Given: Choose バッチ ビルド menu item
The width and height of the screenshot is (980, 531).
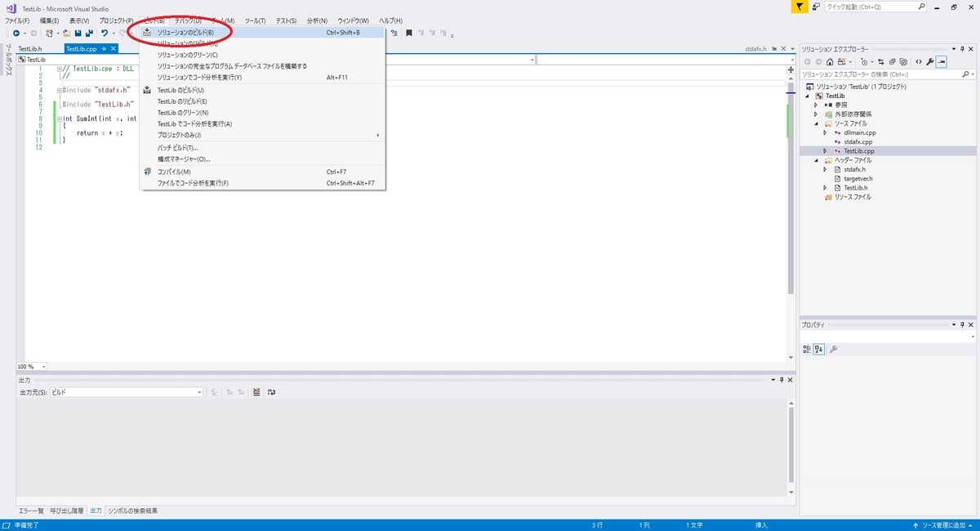Looking at the screenshot, I should [262, 148].
